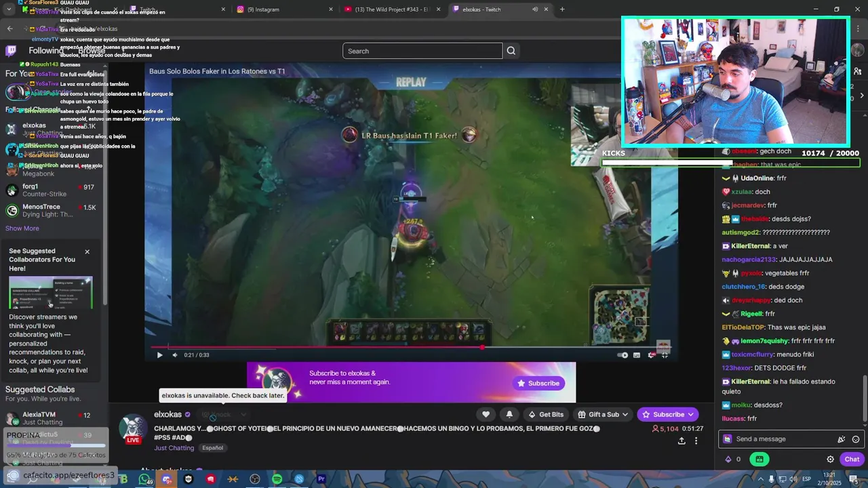Go back using browser back arrow

point(9,29)
